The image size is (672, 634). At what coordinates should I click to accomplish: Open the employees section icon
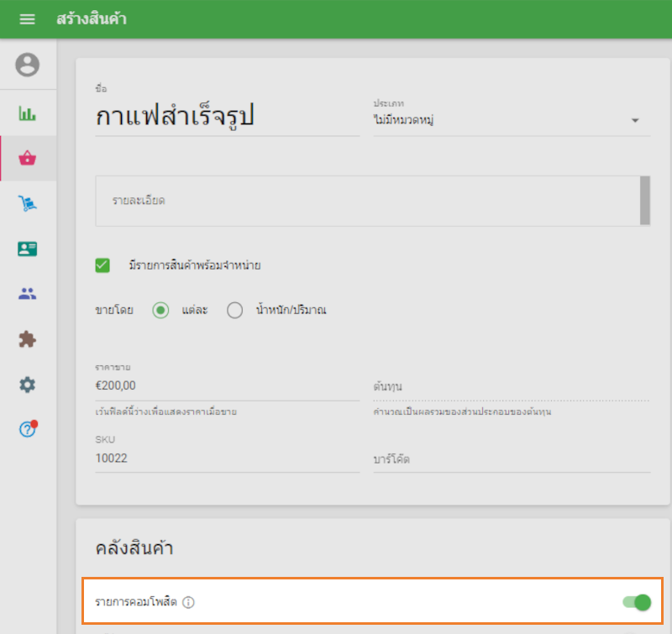(27, 292)
